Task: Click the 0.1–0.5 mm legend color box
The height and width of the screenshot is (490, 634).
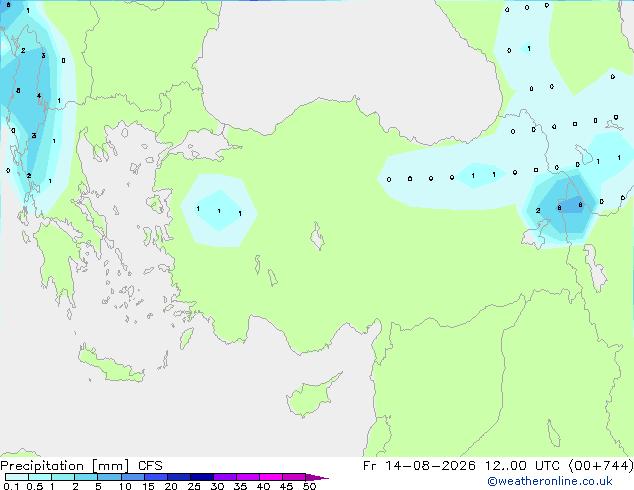Action: [x=17, y=477]
